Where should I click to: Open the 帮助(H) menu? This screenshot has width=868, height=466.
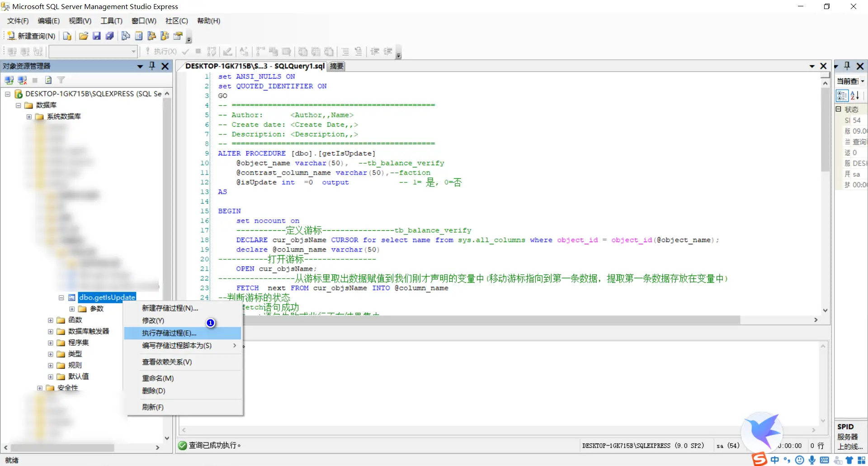click(208, 21)
